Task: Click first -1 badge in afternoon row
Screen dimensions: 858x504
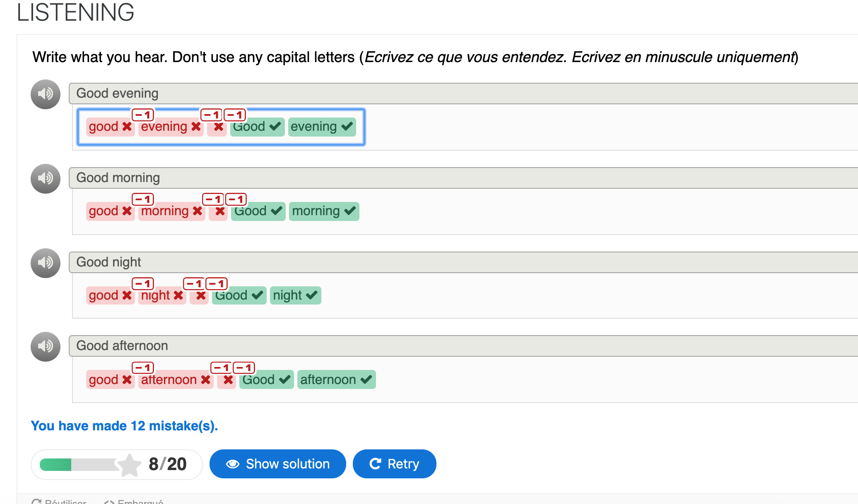Action: pos(143,368)
